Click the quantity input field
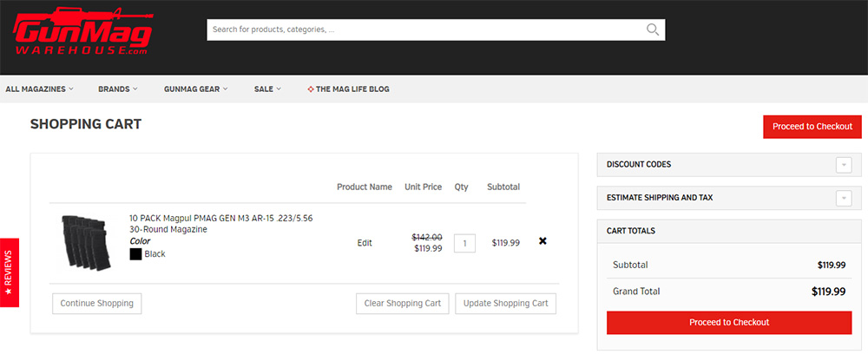Viewport: 868px width, 361px height. (x=464, y=243)
